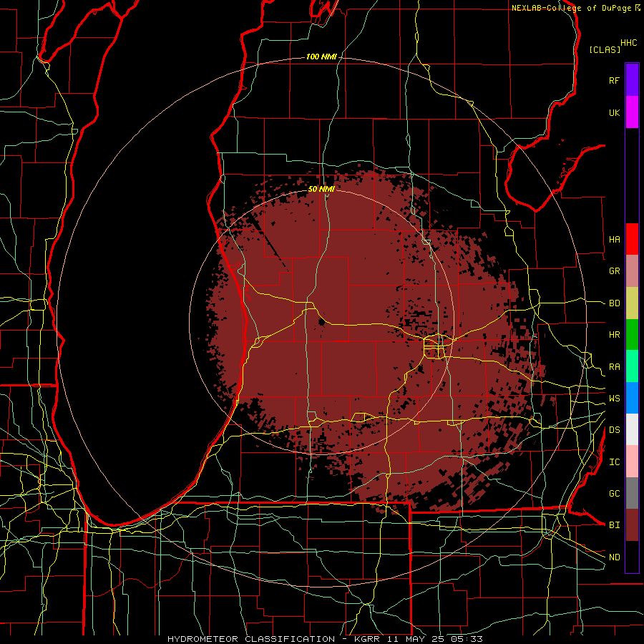
Task: Click the HA red legend swatch
Action: coord(632,239)
